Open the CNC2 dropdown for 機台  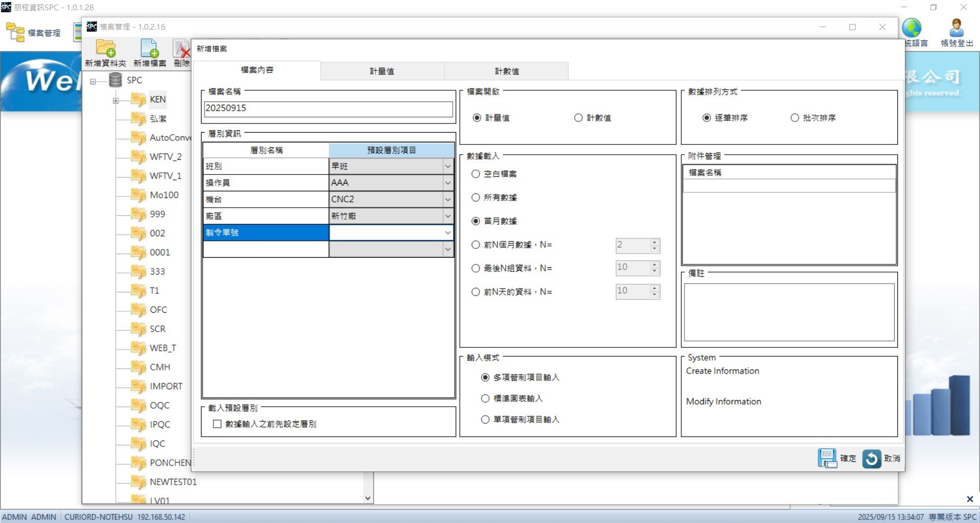tap(448, 199)
